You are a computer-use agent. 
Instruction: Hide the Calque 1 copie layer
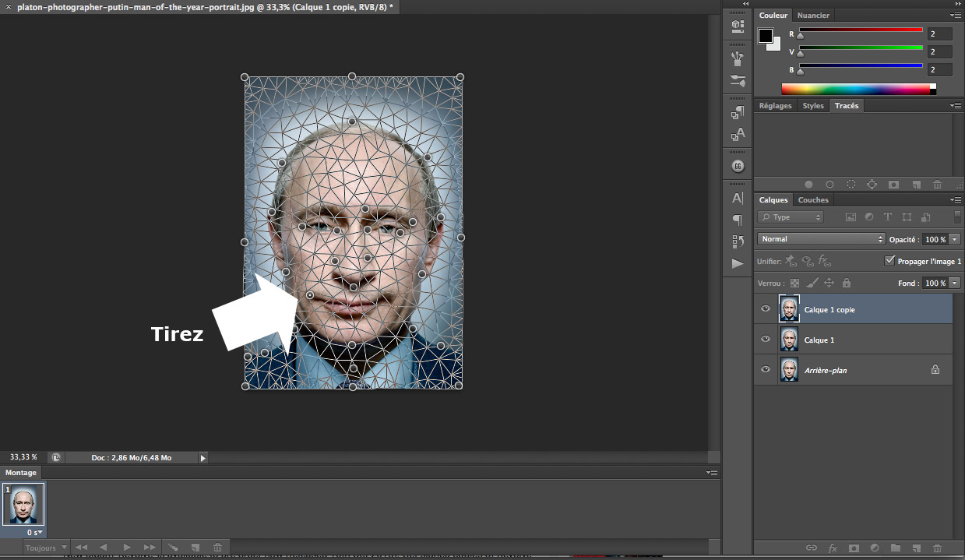766,309
